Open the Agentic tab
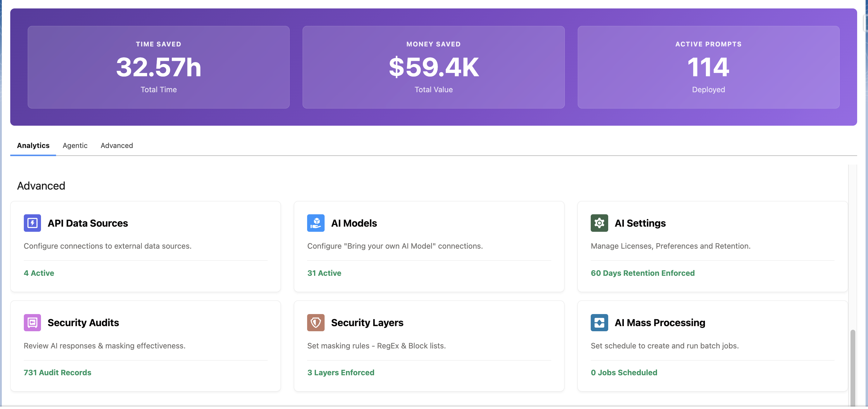The image size is (868, 409). coord(75,146)
